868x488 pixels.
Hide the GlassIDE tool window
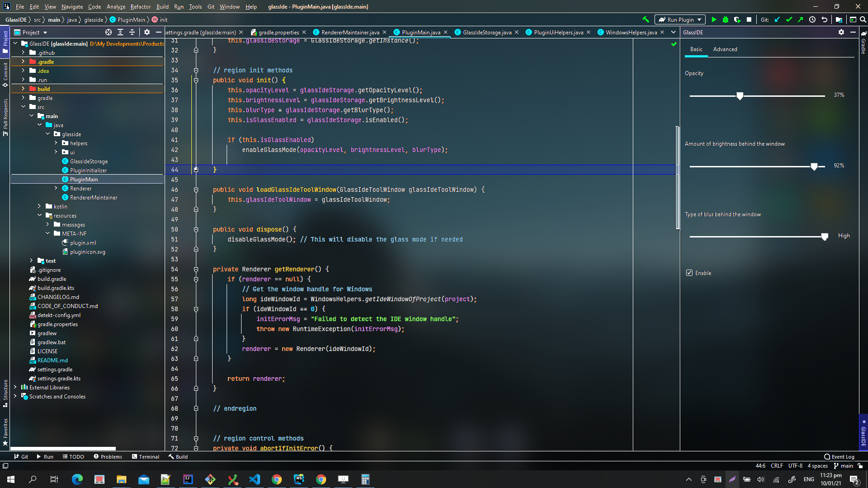(x=853, y=32)
